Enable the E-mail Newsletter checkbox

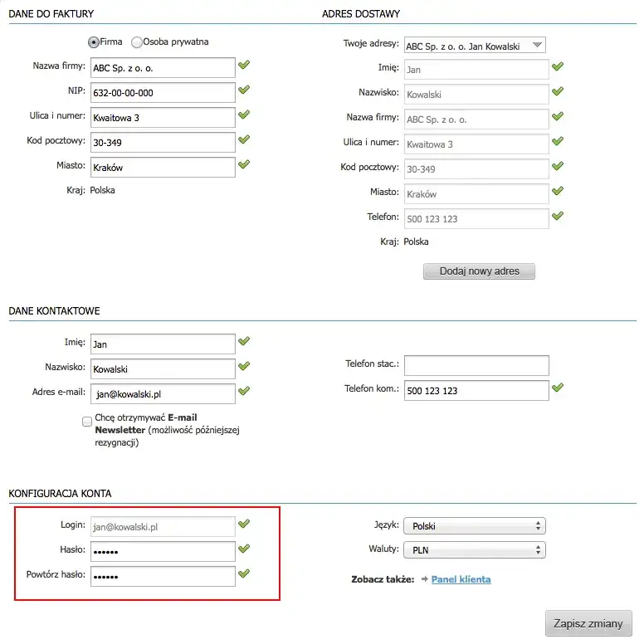click(87, 422)
